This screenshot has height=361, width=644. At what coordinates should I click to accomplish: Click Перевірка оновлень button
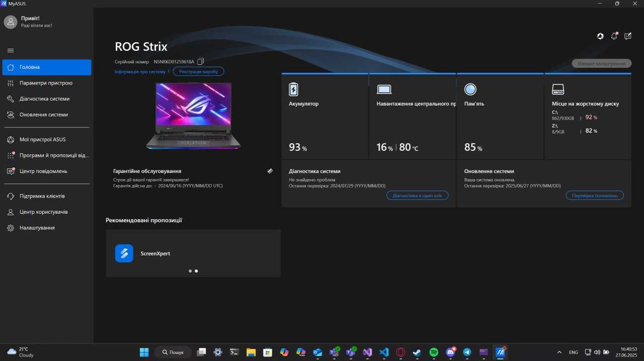[x=595, y=196]
